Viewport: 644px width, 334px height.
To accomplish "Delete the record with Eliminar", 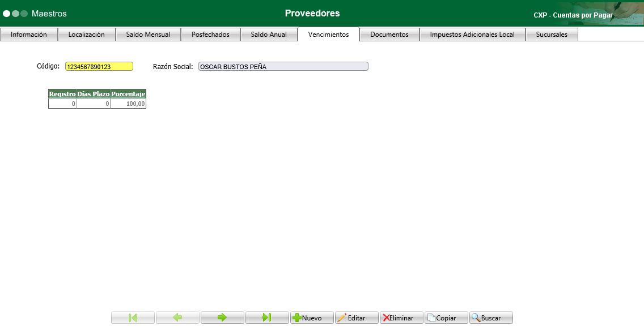I will click(401, 318).
